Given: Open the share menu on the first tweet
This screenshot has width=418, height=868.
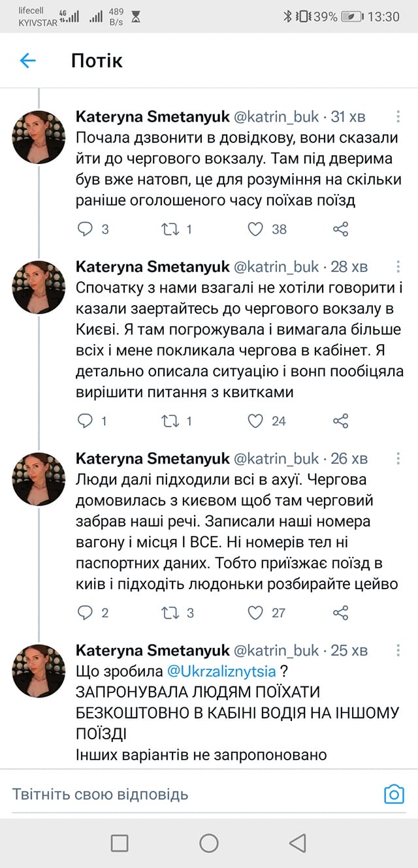Looking at the screenshot, I should point(339,229).
